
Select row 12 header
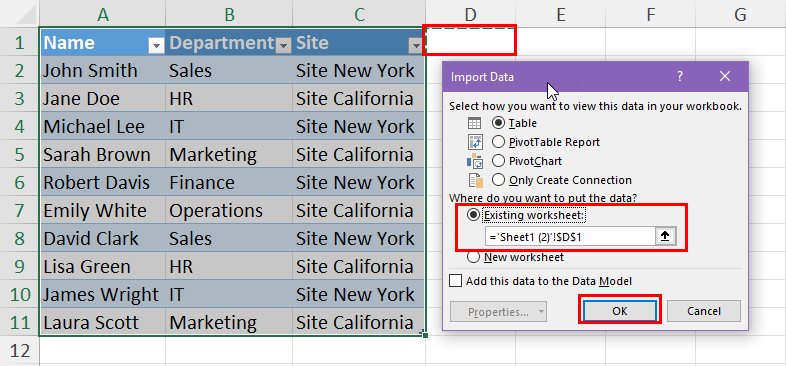coord(20,350)
